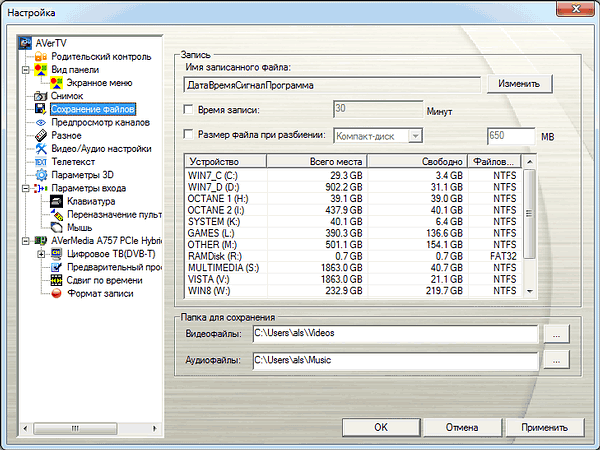Click the Телетекст icon in tree

click(41, 161)
